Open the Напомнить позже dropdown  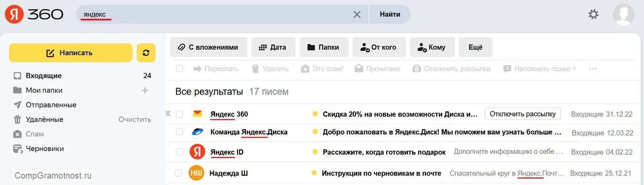[540, 69]
